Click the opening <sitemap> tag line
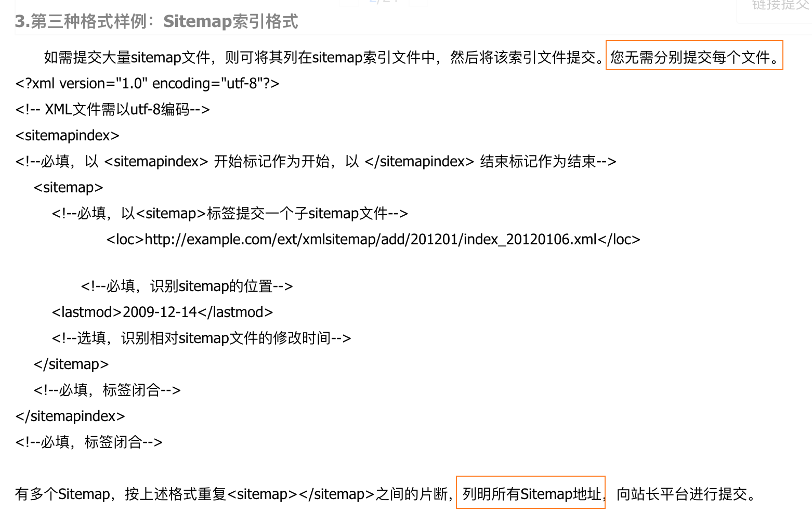The image size is (812, 524). pos(69,188)
